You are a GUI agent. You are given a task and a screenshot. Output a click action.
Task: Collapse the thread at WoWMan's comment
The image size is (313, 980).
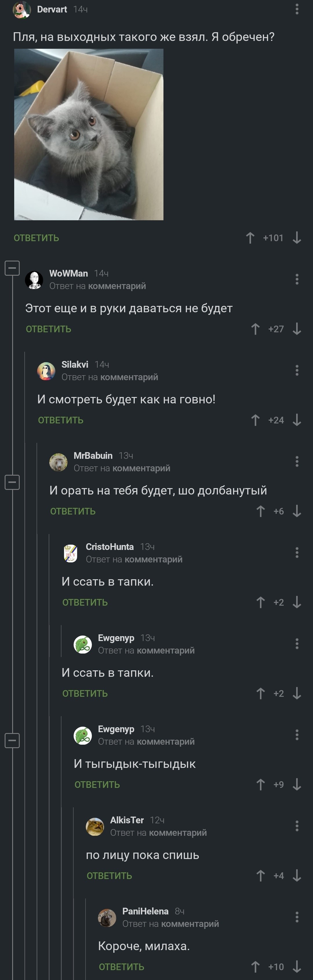click(12, 268)
